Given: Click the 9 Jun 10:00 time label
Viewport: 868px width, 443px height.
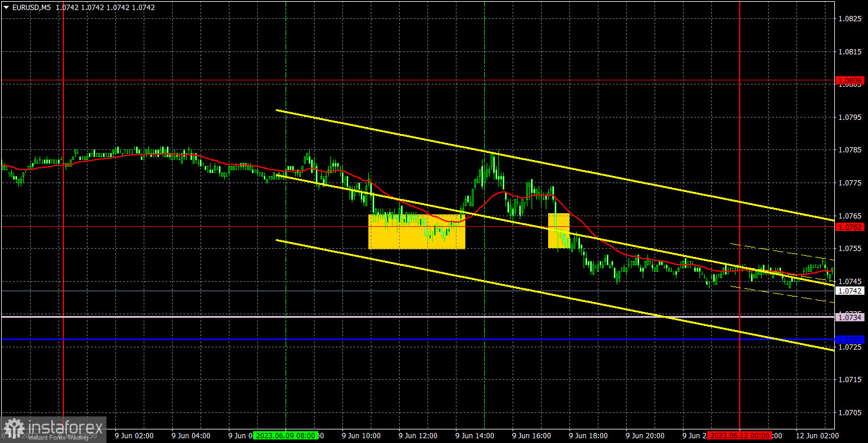Looking at the screenshot, I should click(361, 436).
